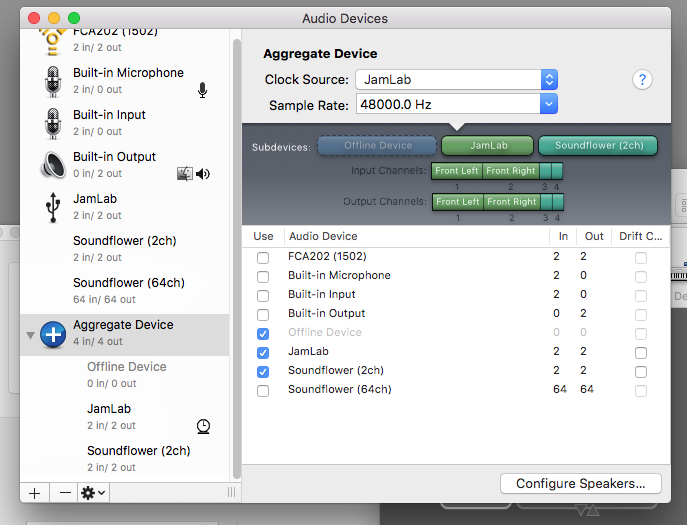Select Soundflower (2ch) under Aggregate Device
The height and width of the screenshot is (525, 687).
pos(125,459)
